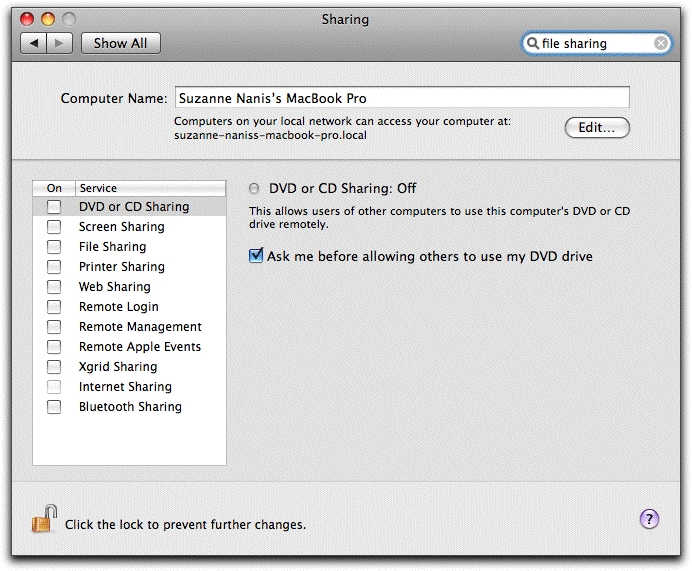Select Remote Login service row
Viewport: 692px width, 571px height.
tap(118, 307)
